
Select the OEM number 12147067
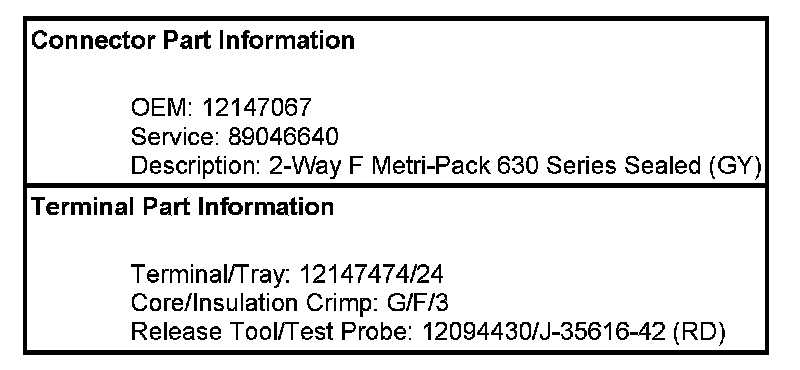(257, 108)
